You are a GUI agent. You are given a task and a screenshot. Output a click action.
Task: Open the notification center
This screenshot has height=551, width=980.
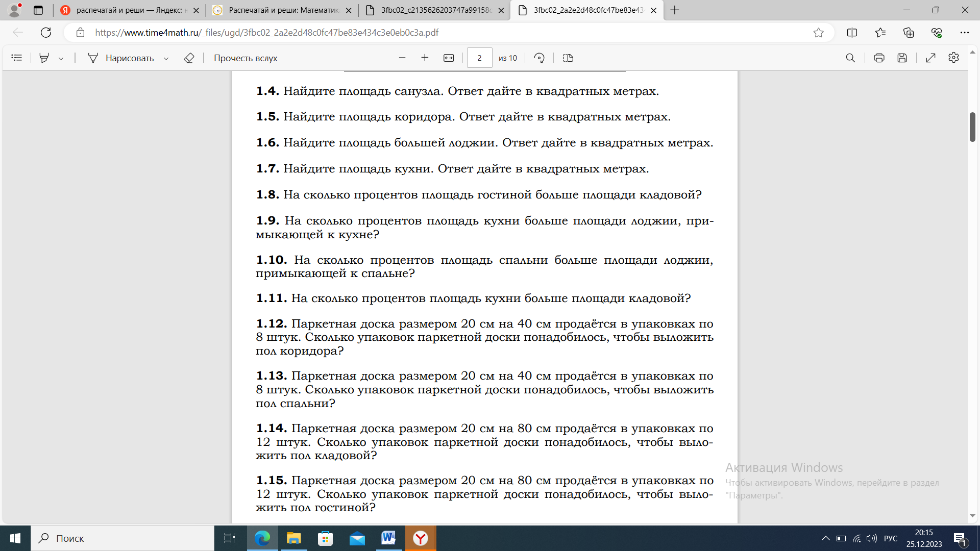(x=960, y=538)
